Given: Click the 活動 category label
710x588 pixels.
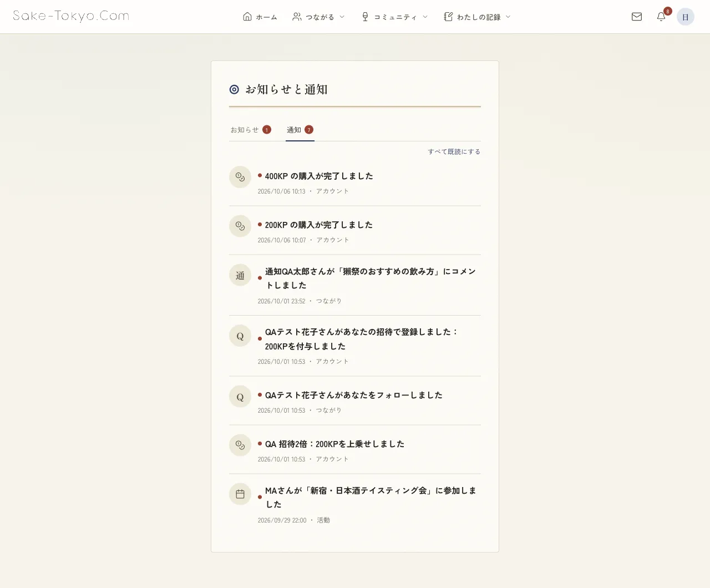Looking at the screenshot, I should 323,520.
